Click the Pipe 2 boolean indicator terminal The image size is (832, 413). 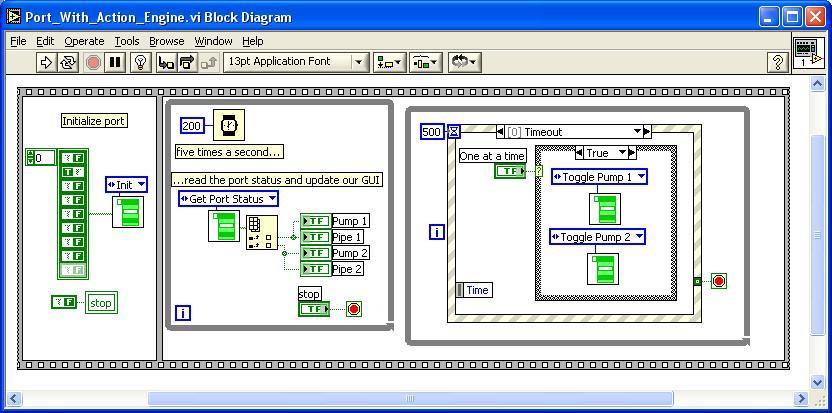click(315, 269)
